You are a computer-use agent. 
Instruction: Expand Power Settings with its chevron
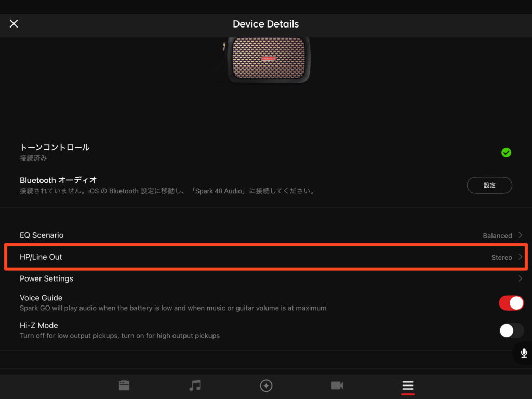(520, 279)
